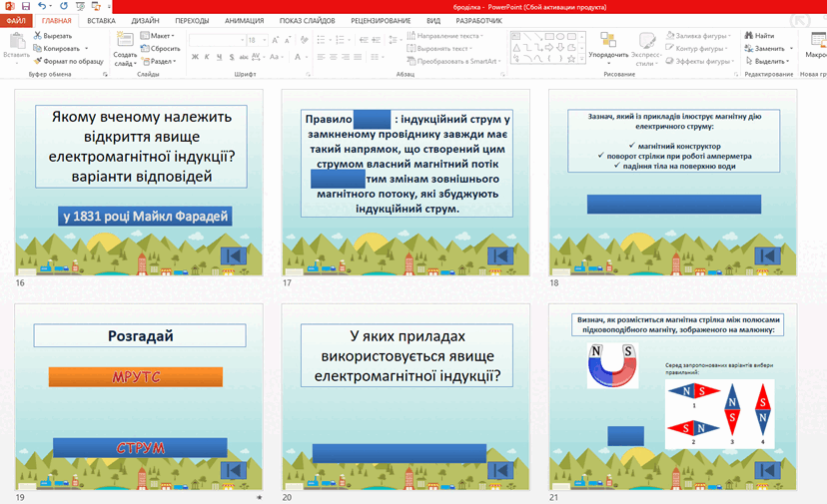The height and width of the screenshot is (504, 827).
Task: Justify the text alignment
Action: pyautogui.click(x=358, y=57)
